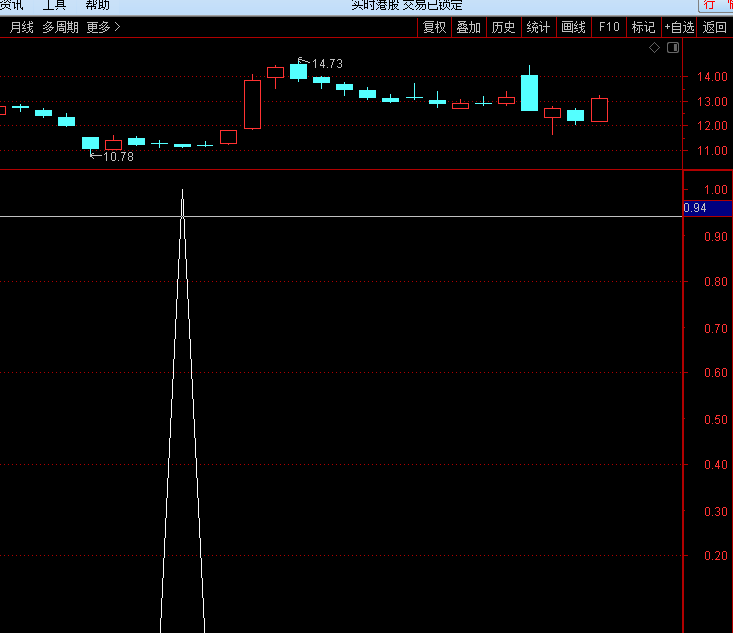Click 返回 to go back

pos(714,28)
